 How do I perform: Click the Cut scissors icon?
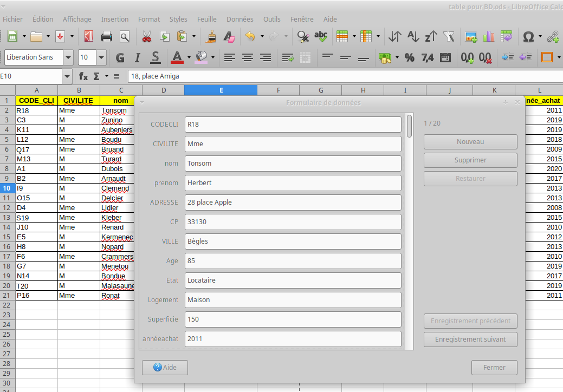pyautogui.click(x=146, y=37)
